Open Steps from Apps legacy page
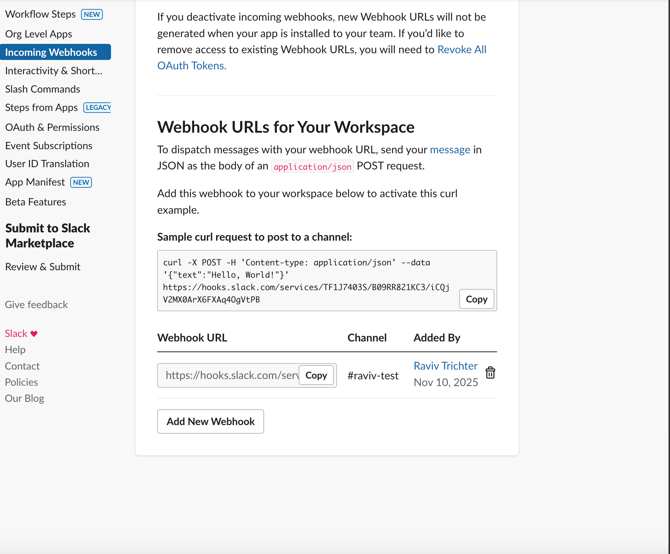The image size is (670, 554). coord(41,108)
